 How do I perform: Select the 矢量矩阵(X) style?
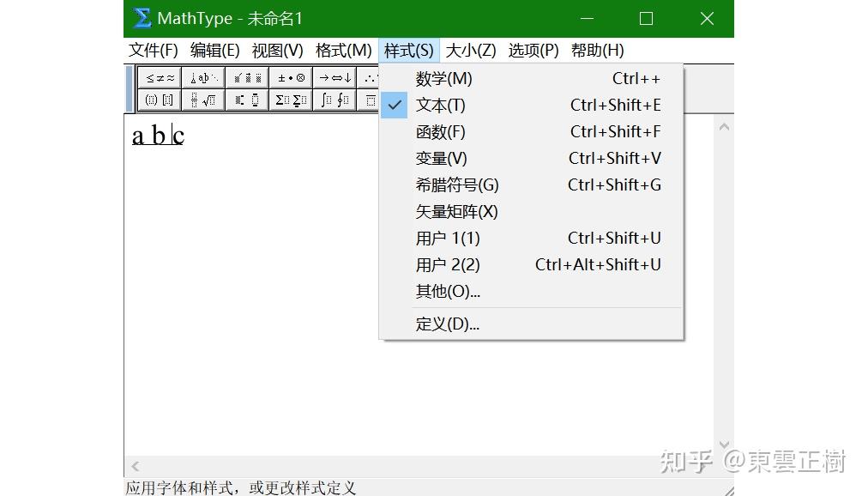(532, 211)
